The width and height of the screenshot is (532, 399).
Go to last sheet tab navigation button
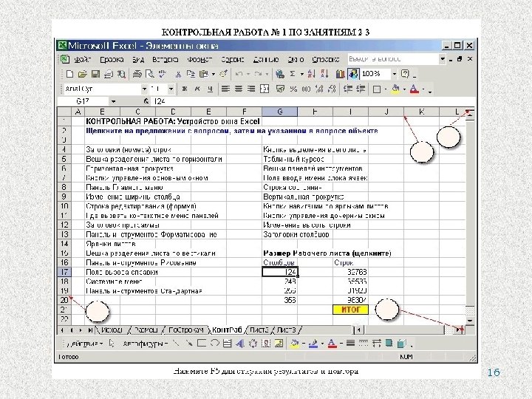click(89, 330)
